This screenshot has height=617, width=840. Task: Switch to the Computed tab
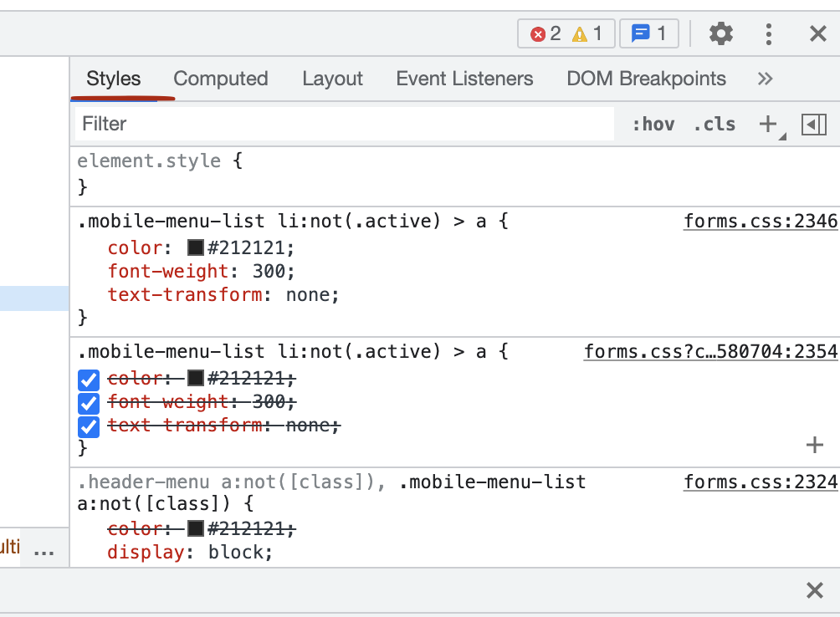click(x=221, y=79)
